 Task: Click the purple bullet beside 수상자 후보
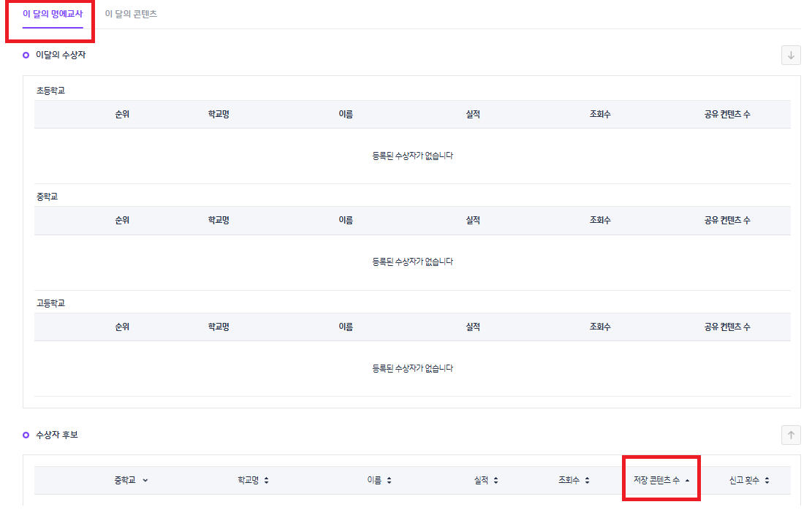(x=26, y=435)
